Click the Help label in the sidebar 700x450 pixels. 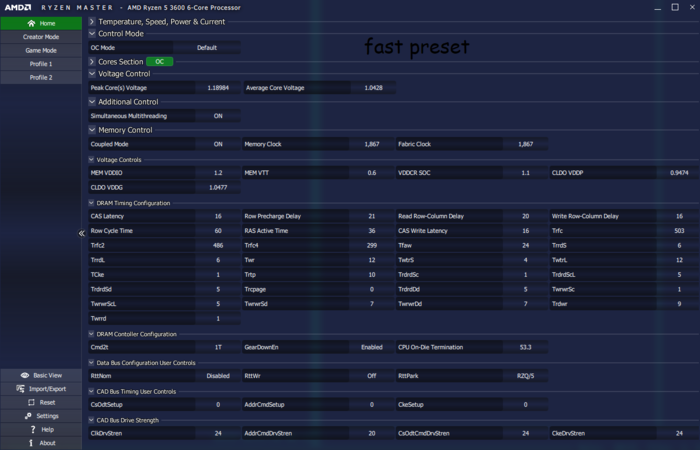[47, 429]
